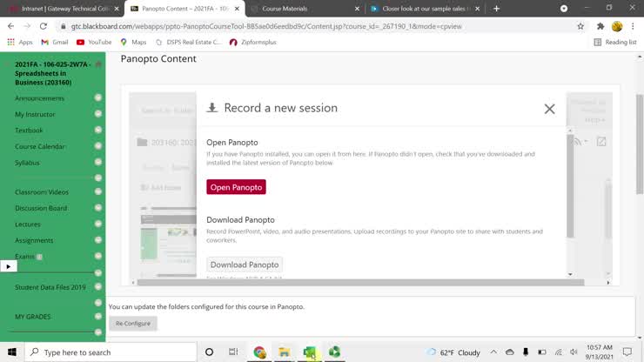Viewport: 644px width, 362px height.
Task: Expand options chevron next to Textbook
Action: click(x=98, y=131)
